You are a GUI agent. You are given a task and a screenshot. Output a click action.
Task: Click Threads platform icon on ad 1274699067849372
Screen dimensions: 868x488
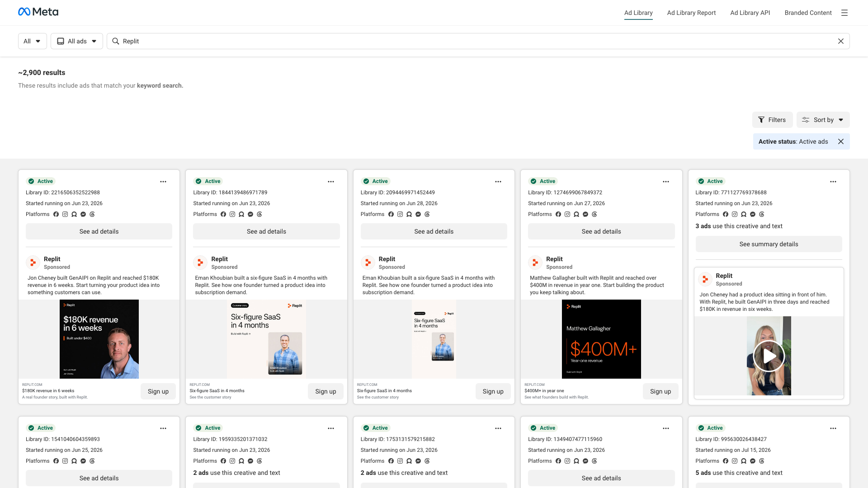594,214
